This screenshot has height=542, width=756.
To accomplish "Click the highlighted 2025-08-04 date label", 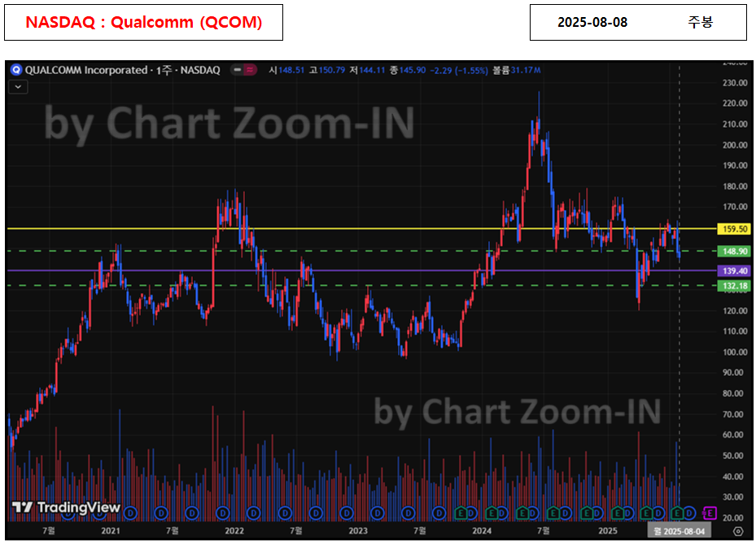I will [679, 531].
